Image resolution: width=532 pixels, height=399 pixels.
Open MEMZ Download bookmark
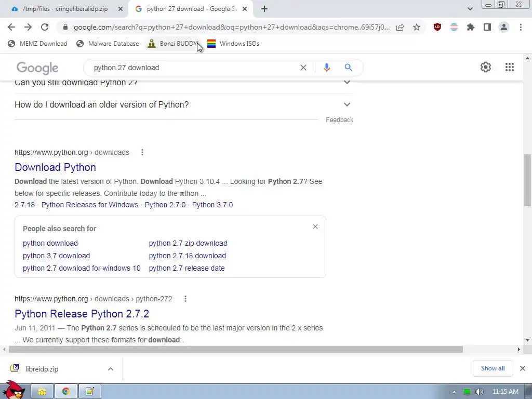click(37, 44)
